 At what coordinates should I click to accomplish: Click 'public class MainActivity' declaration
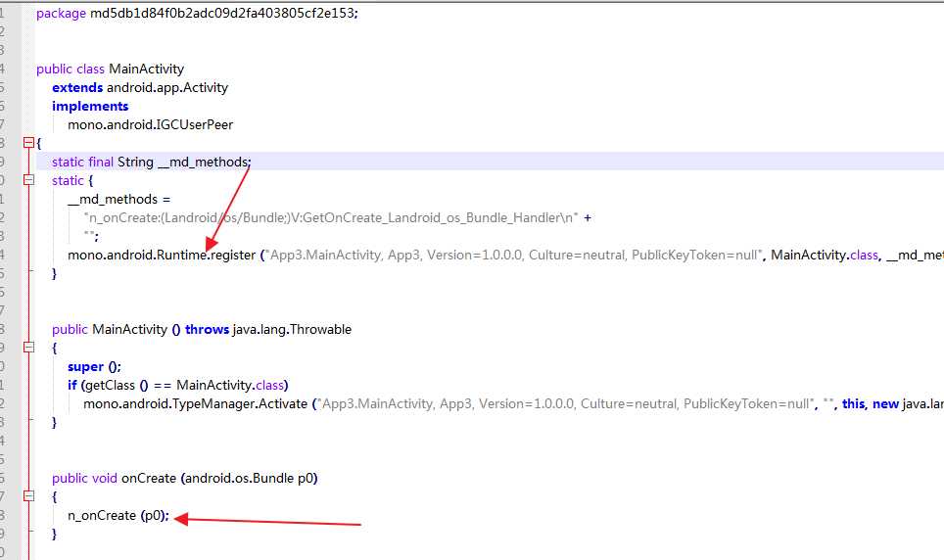(111, 69)
